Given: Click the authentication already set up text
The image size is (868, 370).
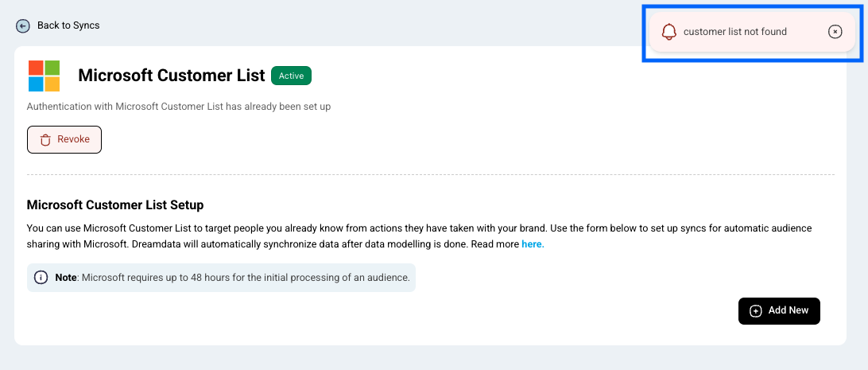Looking at the screenshot, I should point(179,107).
